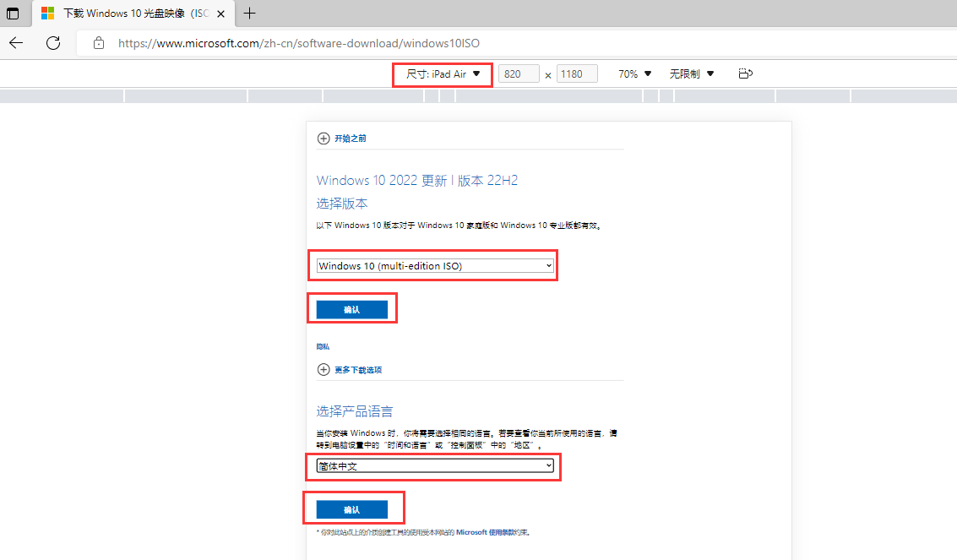The width and height of the screenshot is (957, 560).
Task: Close the Windows 10 download tab
Action: coord(221,14)
